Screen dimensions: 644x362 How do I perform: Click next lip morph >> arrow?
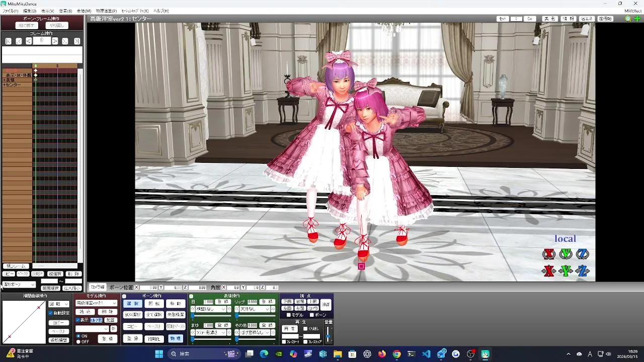[x=273, y=309]
